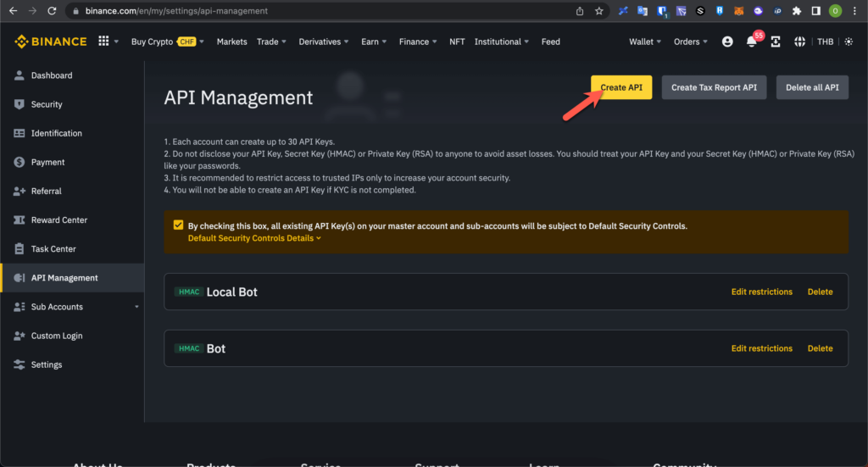Expand Default Security Controls Details
This screenshot has height=467, width=868.
click(254, 238)
